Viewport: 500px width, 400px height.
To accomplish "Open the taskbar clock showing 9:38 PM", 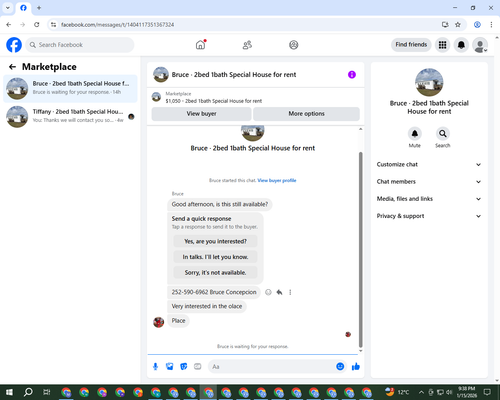I will 467,392.
